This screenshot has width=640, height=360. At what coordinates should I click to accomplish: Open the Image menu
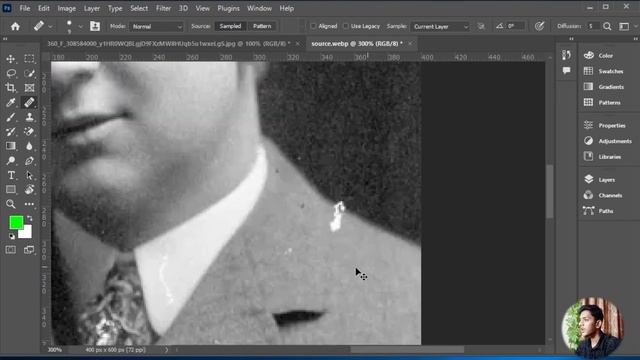[x=66, y=8]
